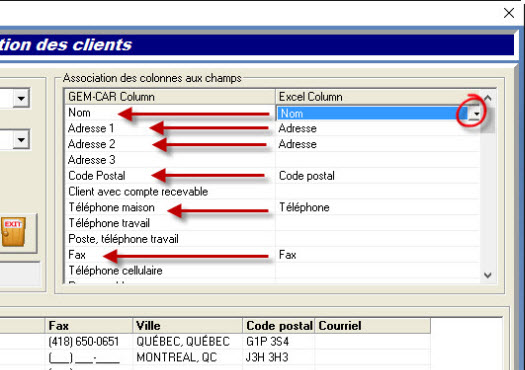This screenshot has height=370, width=525.
Task: Click Excel value Code postal
Action: 378,176
